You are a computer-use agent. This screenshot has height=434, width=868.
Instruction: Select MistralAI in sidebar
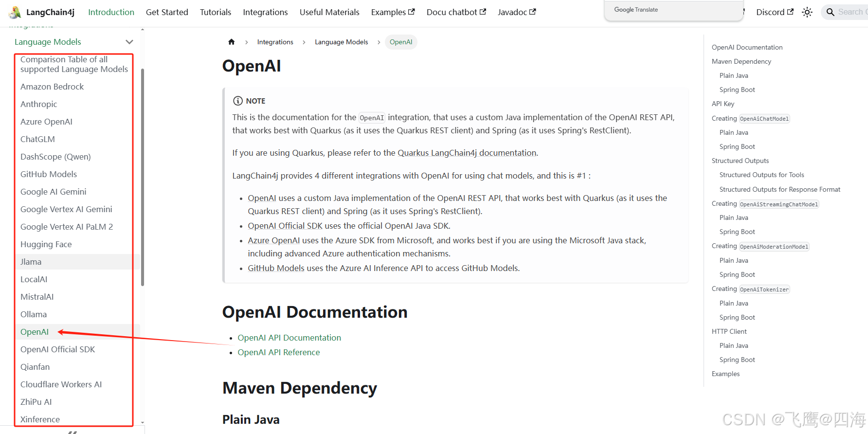pos(37,297)
